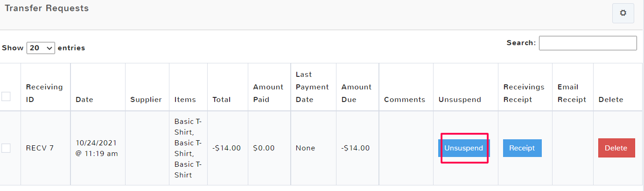Sort by Amount Paid column header
Screen dimensions: 644x191
(268, 93)
